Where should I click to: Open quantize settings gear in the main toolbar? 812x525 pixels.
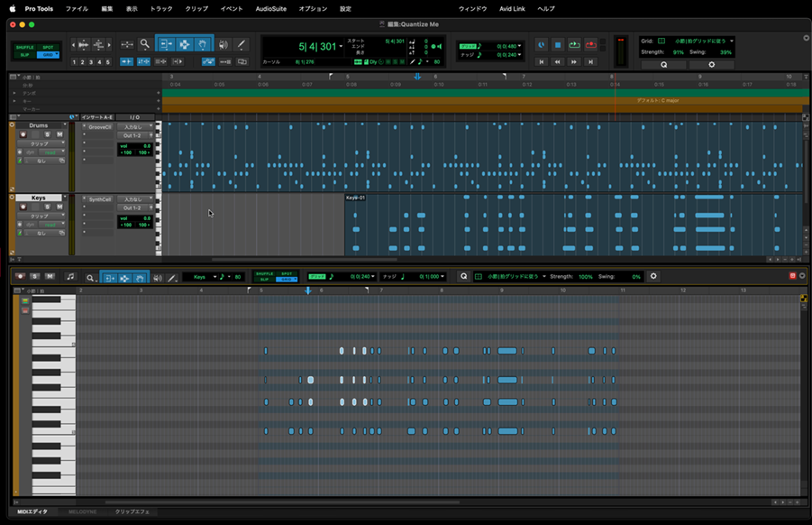(x=712, y=65)
